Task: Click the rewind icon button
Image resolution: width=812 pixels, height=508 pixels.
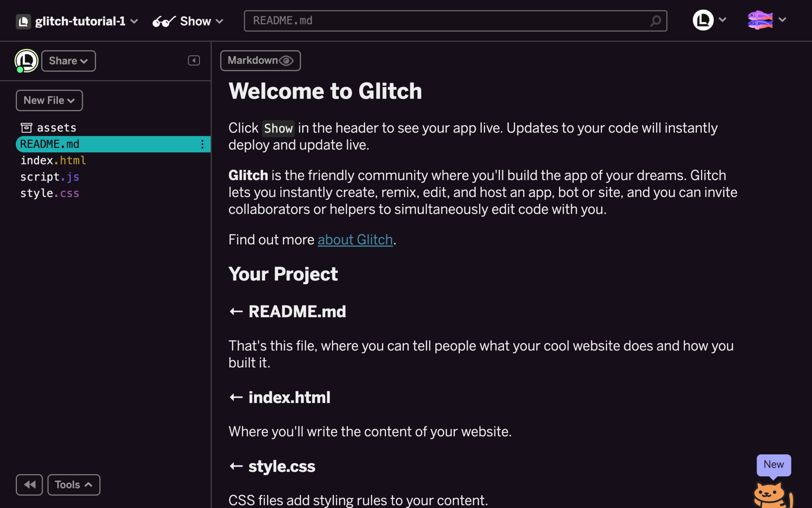Action: [29, 485]
